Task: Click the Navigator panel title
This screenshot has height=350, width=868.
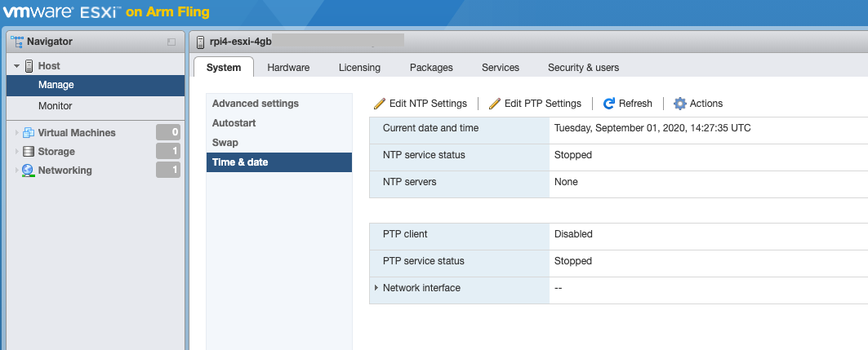Action: pyautogui.click(x=49, y=42)
